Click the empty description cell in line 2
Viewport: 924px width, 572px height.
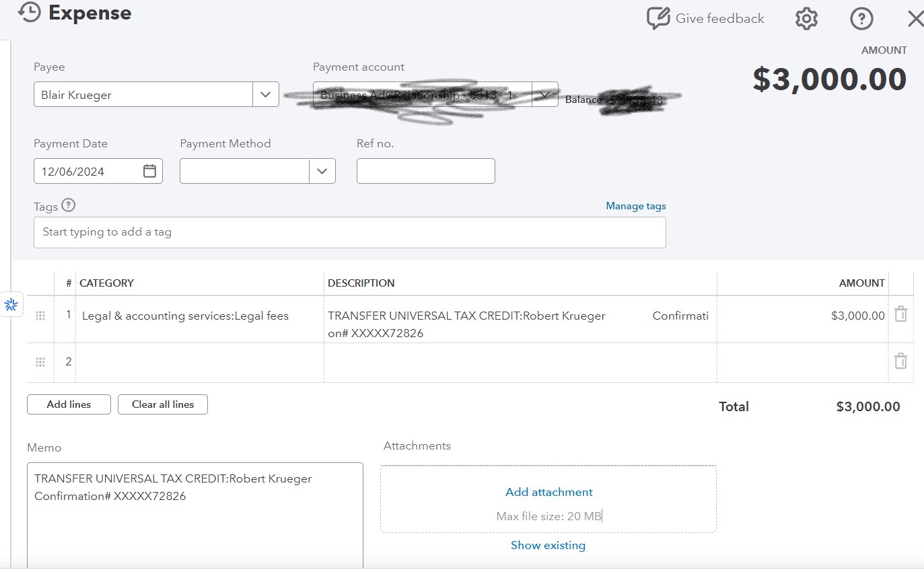pos(520,363)
